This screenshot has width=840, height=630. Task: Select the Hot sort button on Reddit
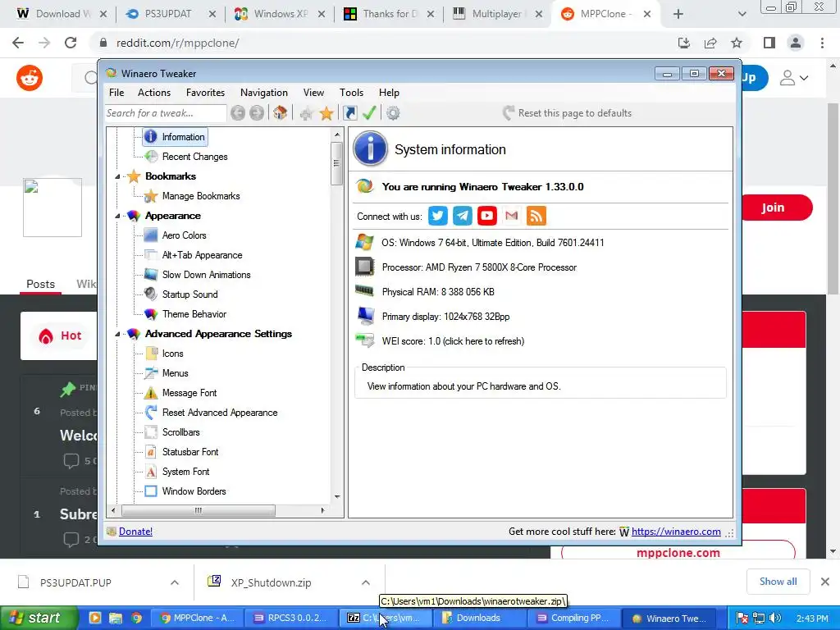tap(59, 336)
